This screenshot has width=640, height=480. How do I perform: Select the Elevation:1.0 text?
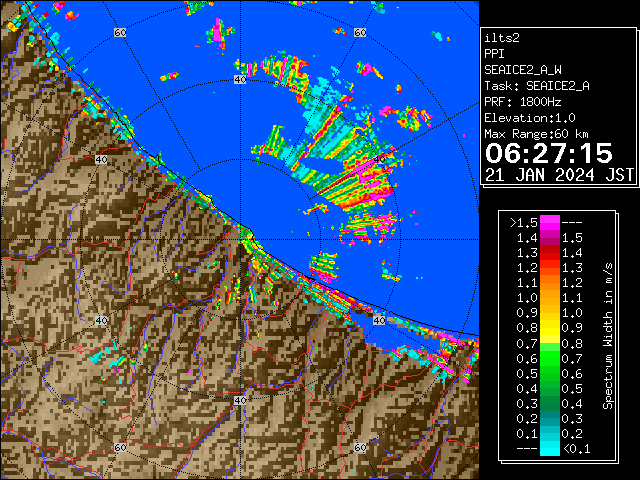coord(530,118)
